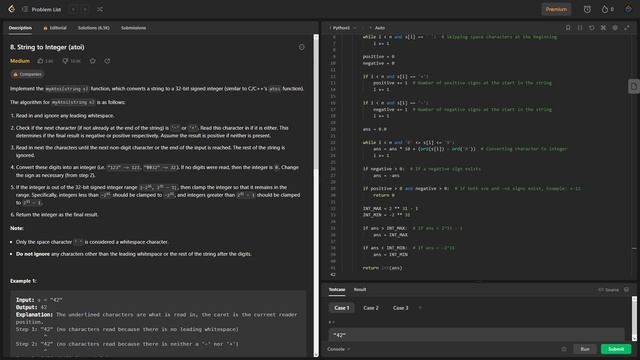This screenshot has height=360, width=640.
Task: Click the streak flame icon
Action: tap(604, 9)
